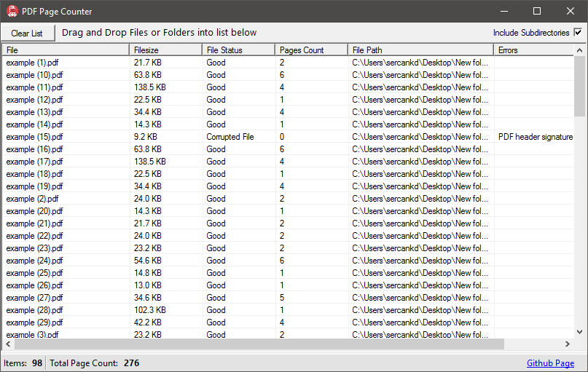The height and width of the screenshot is (372, 588).
Task: Click the 9.2 KB filesize cell
Action: click(146, 137)
